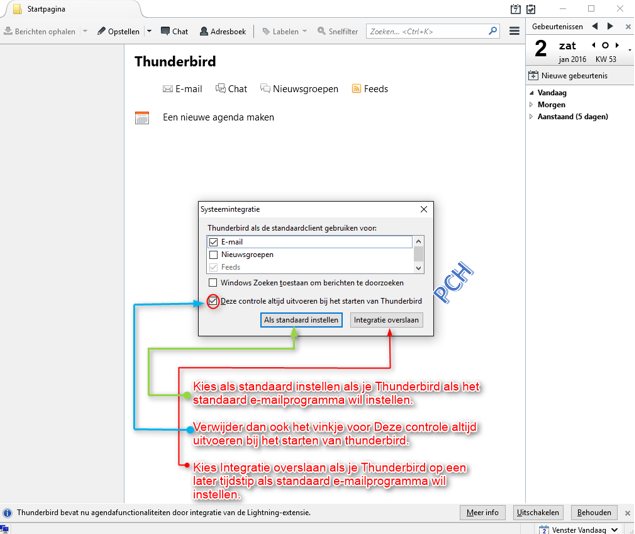The width and height of the screenshot is (635, 534).
Task: Click Meer info in notification bar
Action: (x=482, y=513)
